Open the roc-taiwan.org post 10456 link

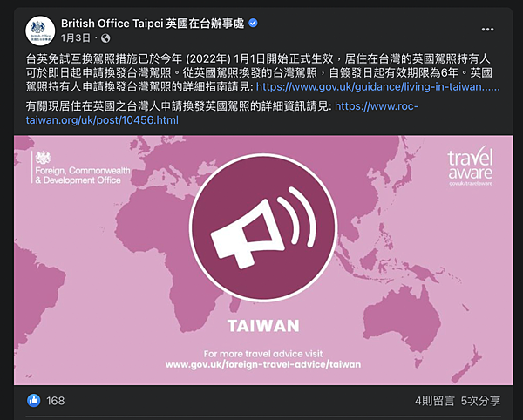point(221,113)
